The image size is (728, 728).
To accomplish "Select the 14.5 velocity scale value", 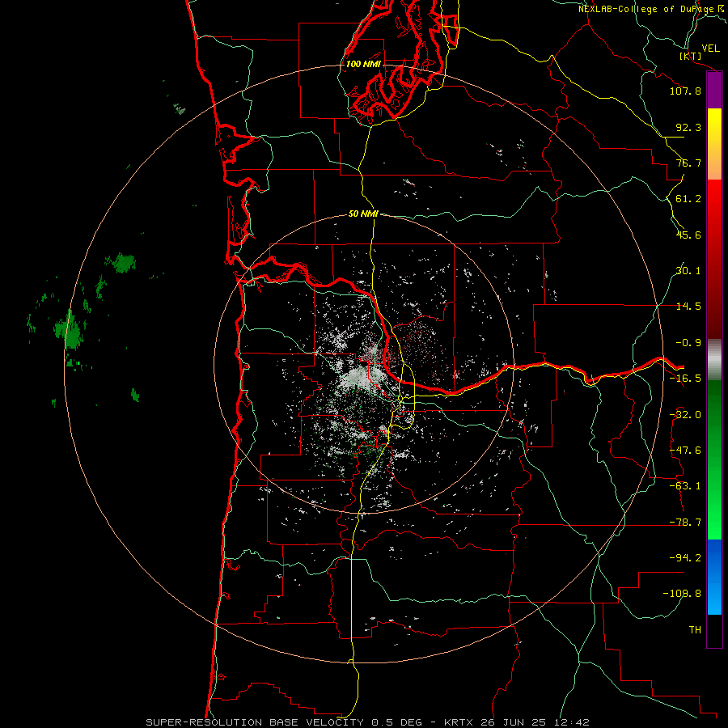I will [688, 307].
